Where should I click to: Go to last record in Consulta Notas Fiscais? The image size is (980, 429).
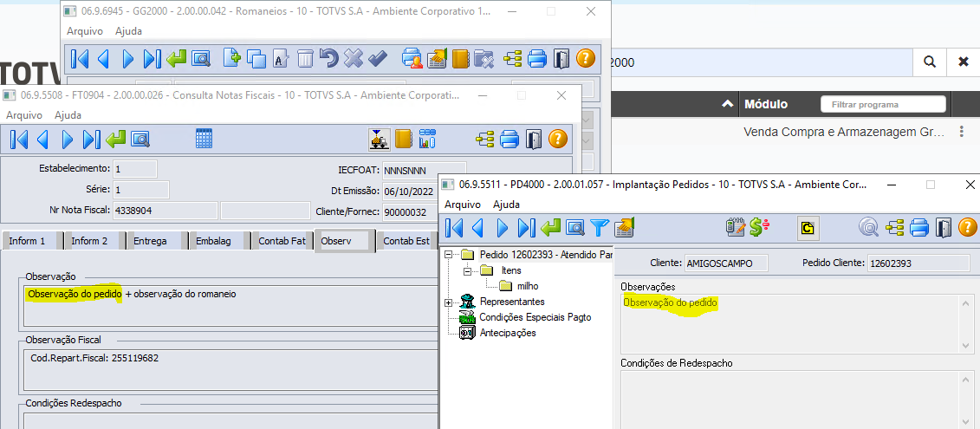[92, 139]
